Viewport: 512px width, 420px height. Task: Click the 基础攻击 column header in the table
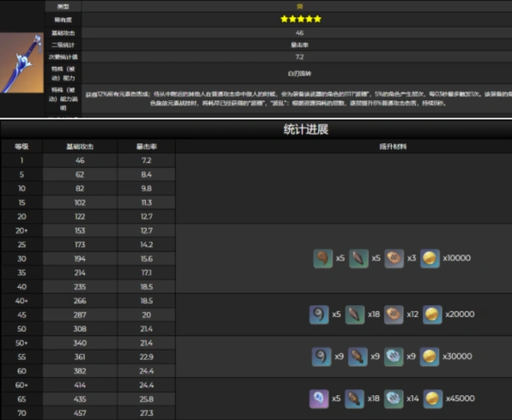80,147
